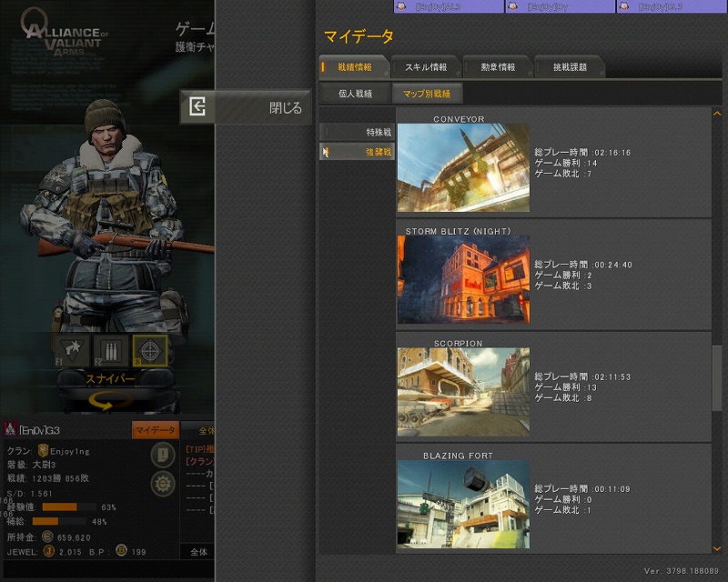The height and width of the screenshot is (582, 728).
Task: Open the round notice document icon
Action: [x=164, y=455]
